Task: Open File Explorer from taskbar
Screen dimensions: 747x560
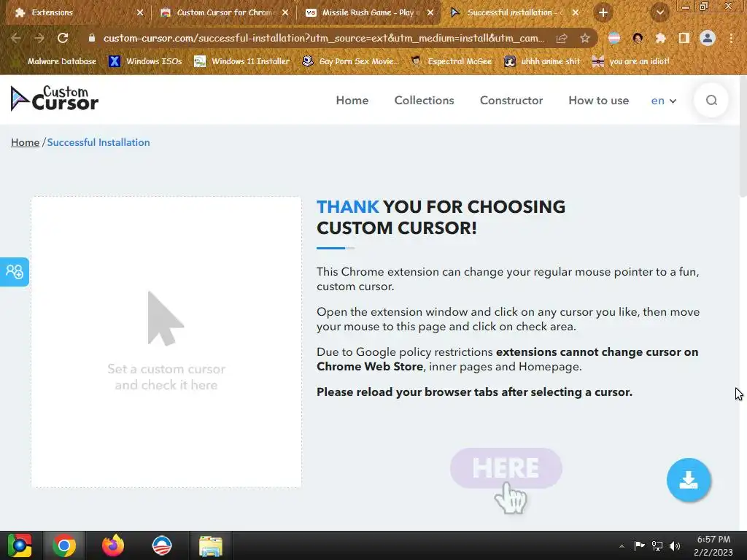Action: (x=211, y=545)
